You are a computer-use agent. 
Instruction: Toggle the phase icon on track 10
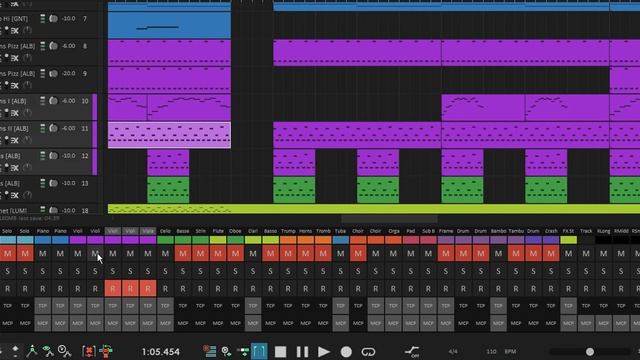(x=27, y=112)
